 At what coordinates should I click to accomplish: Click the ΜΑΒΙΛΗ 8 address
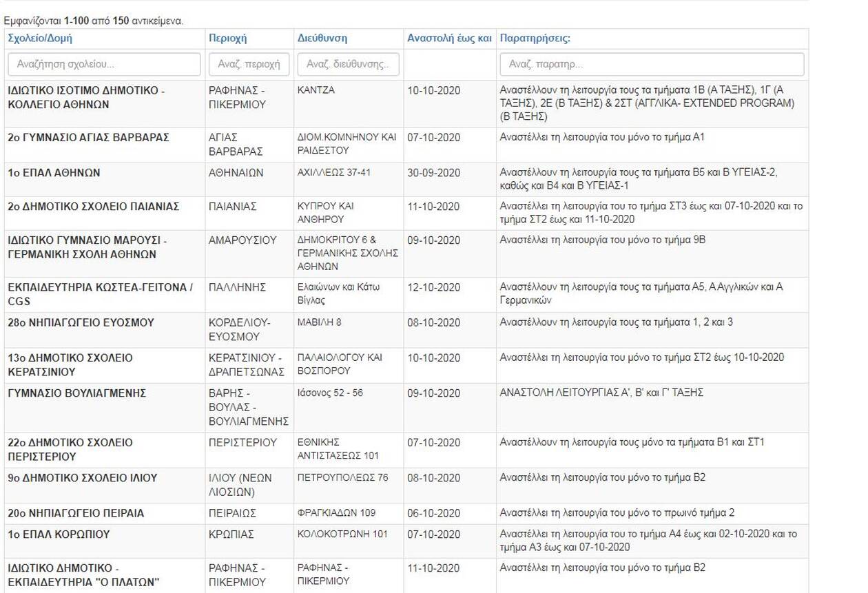pos(319,322)
